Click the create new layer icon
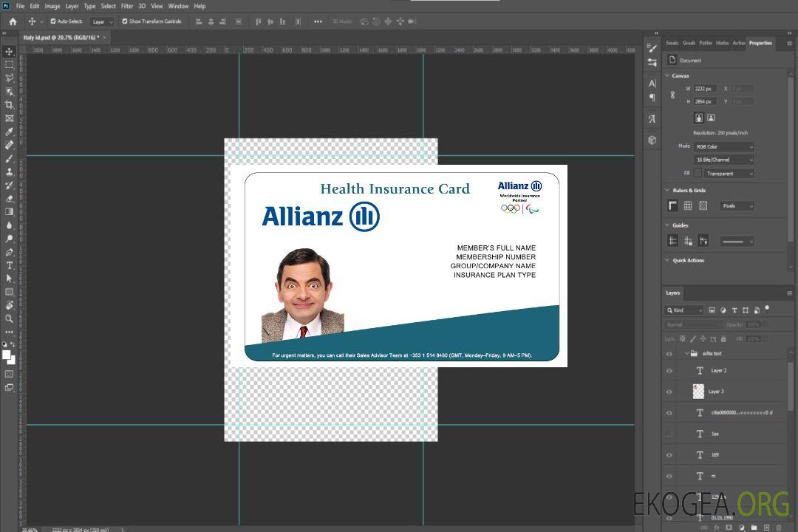The image size is (798, 532). (766, 528)
